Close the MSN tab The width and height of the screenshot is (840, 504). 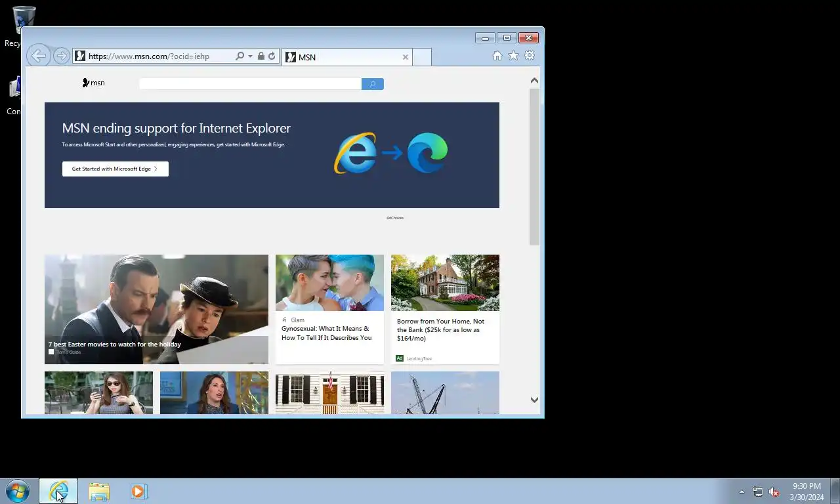click(406, 57)
